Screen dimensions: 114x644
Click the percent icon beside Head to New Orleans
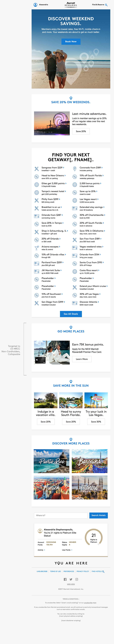pyautogui.click(x=37, y=177)
